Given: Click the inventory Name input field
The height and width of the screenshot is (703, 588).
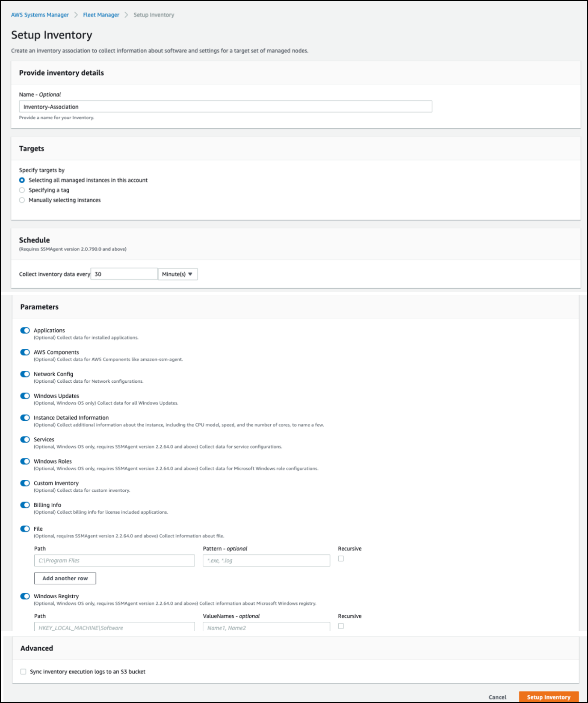Looking at the screenshot, I should pyautogui.click(x=225, y=106).
